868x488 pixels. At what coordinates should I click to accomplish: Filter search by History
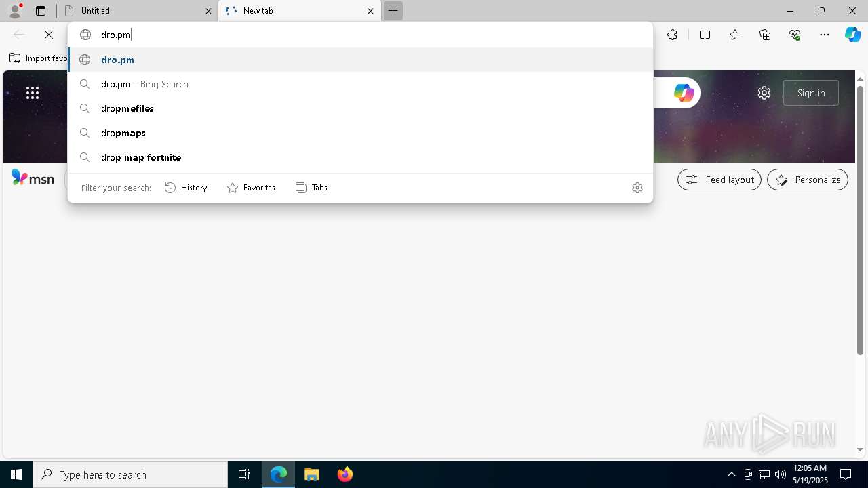[186, 188]
